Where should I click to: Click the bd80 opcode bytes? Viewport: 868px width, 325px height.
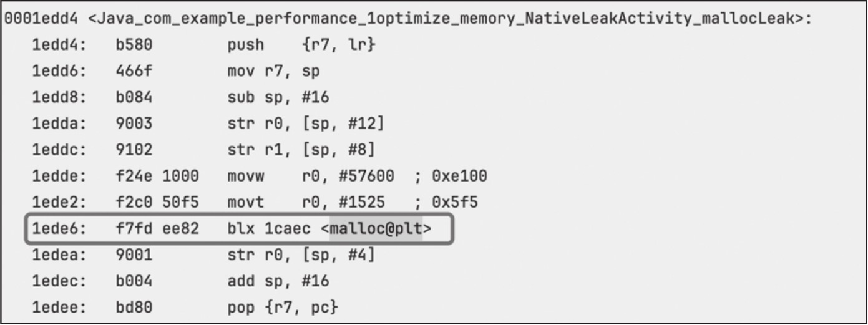tap(134, 308)
